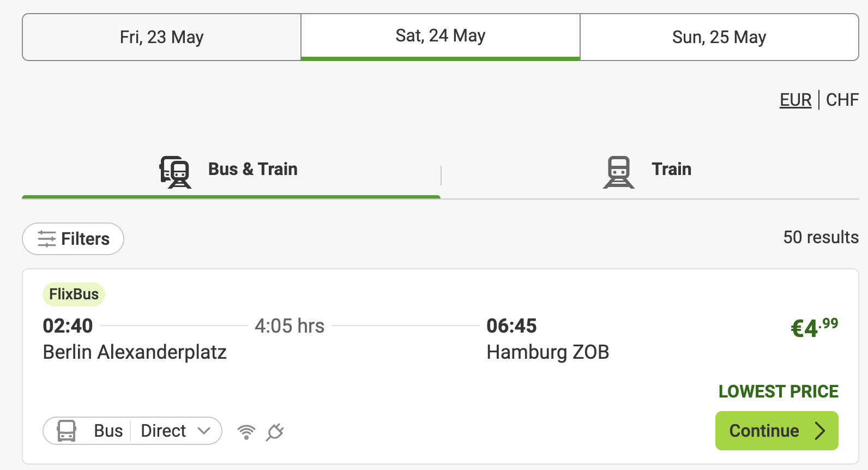This screenshot has width=868, height=470.
Task: Switch to the Train only tab
Action: coord(650,170)
